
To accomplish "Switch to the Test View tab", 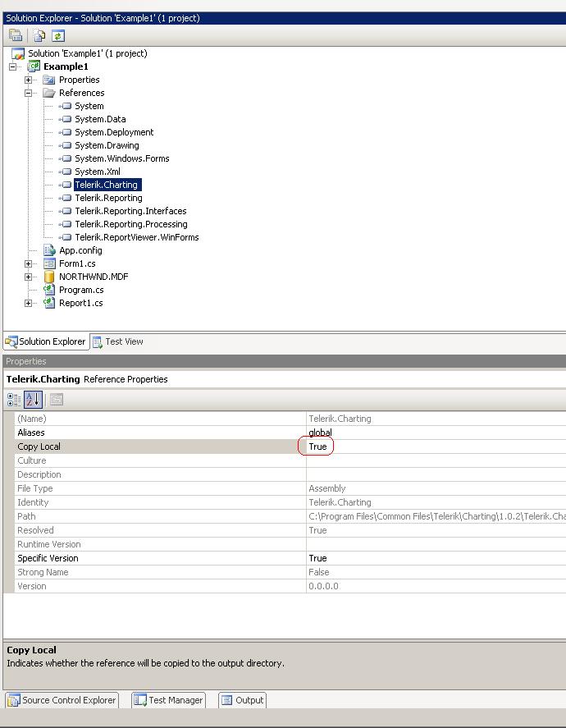I will tap(118, 341).
